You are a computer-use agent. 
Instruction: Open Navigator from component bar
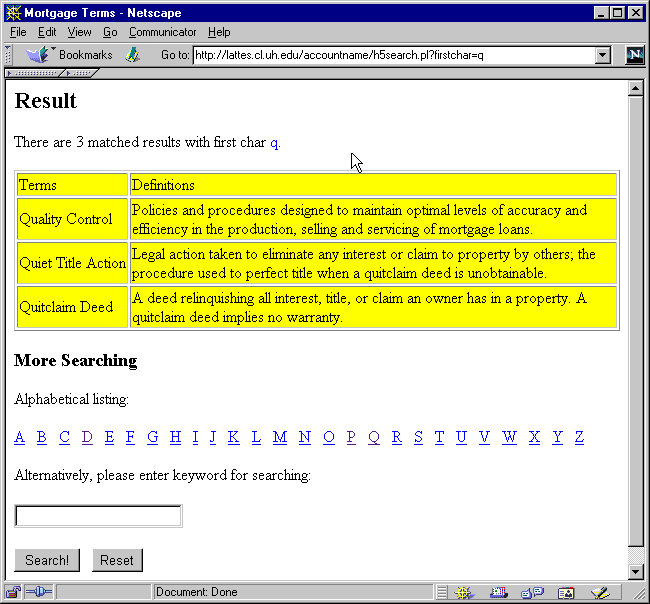[x=464, y=593]
